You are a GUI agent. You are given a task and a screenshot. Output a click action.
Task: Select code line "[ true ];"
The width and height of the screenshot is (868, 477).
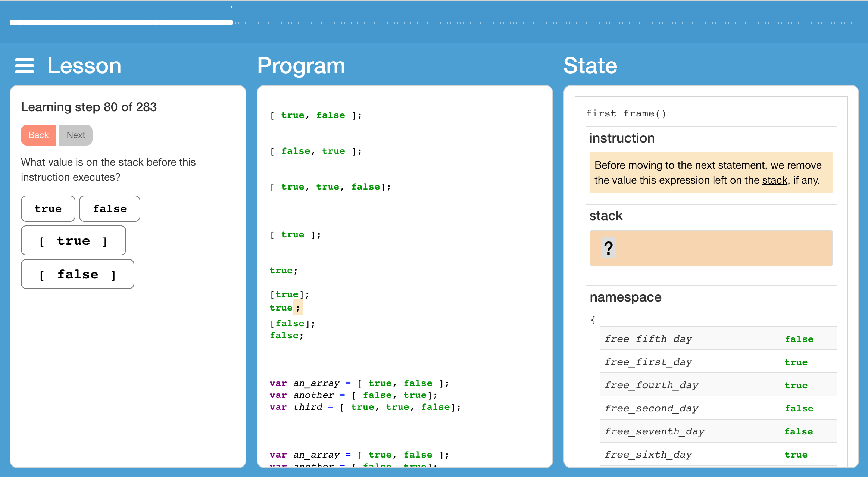click(x=295, y=235)
